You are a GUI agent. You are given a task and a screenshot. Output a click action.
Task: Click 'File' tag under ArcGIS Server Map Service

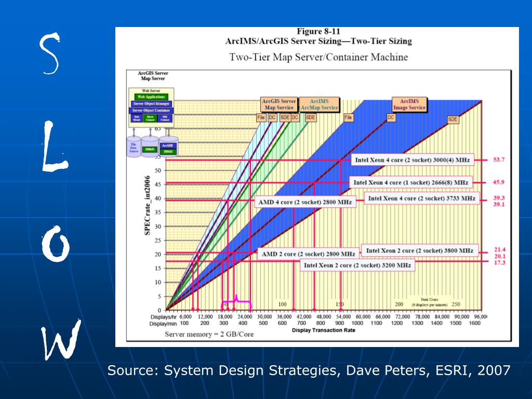[261, 117]
